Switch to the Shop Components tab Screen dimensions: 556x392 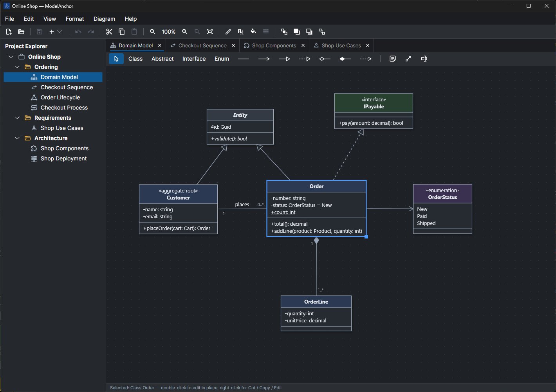click(x=274, y=46)
